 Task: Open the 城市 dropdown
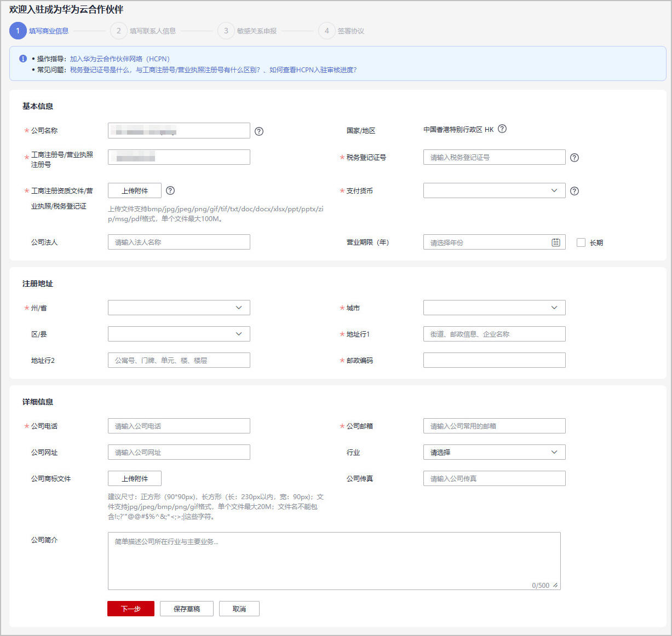pos(494,308)
